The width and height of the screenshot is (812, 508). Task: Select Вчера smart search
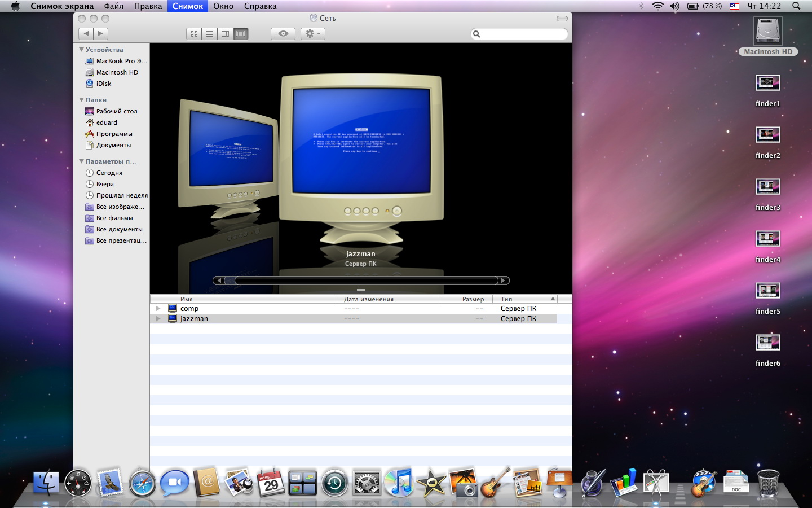coord(100,184)
